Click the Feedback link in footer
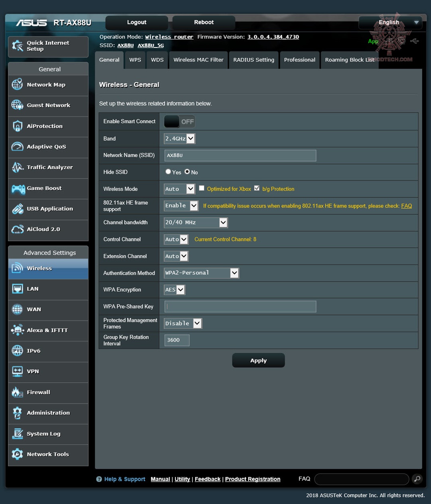The image size is (431, 504). (208, 479)
